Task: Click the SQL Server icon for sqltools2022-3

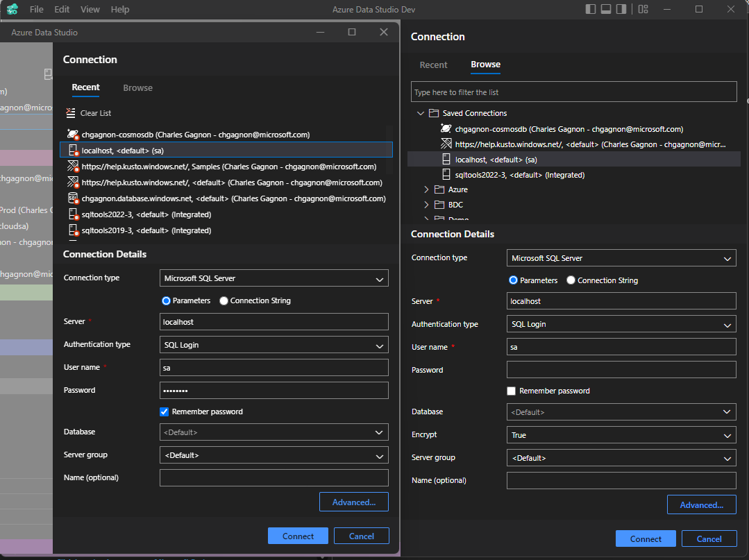Action: coord(74,214)
